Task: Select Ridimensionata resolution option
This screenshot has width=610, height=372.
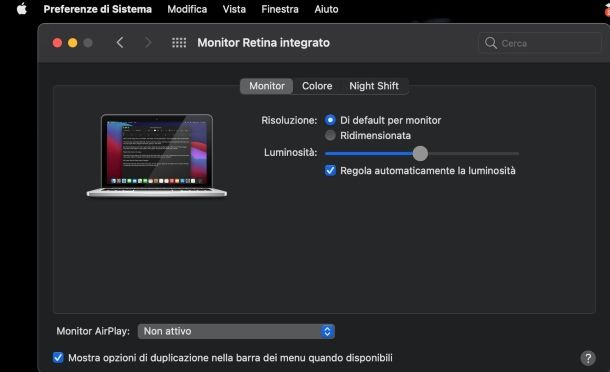Action: click(x=330, y=135)
